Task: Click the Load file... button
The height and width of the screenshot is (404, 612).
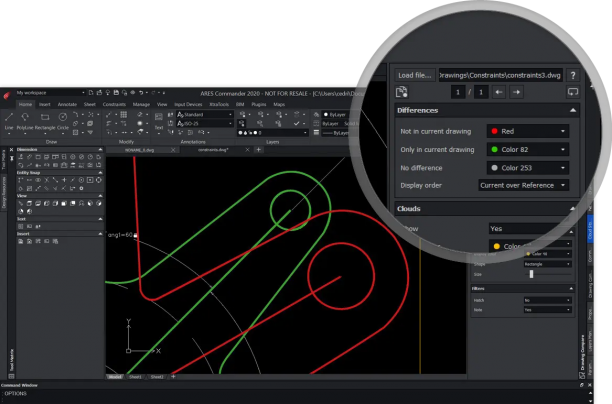Action: click(415, 75)
